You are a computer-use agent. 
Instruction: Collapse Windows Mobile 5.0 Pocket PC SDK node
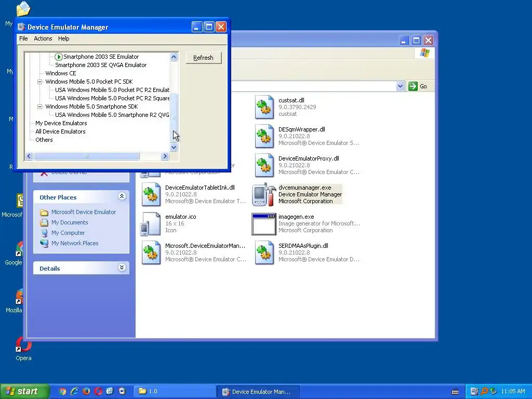tap(39, 82)
